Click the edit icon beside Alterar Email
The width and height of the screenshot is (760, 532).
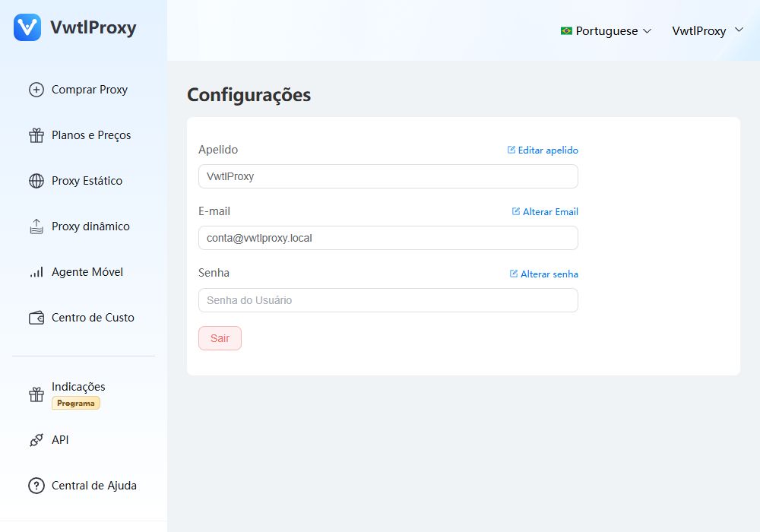tap(516, 211)
